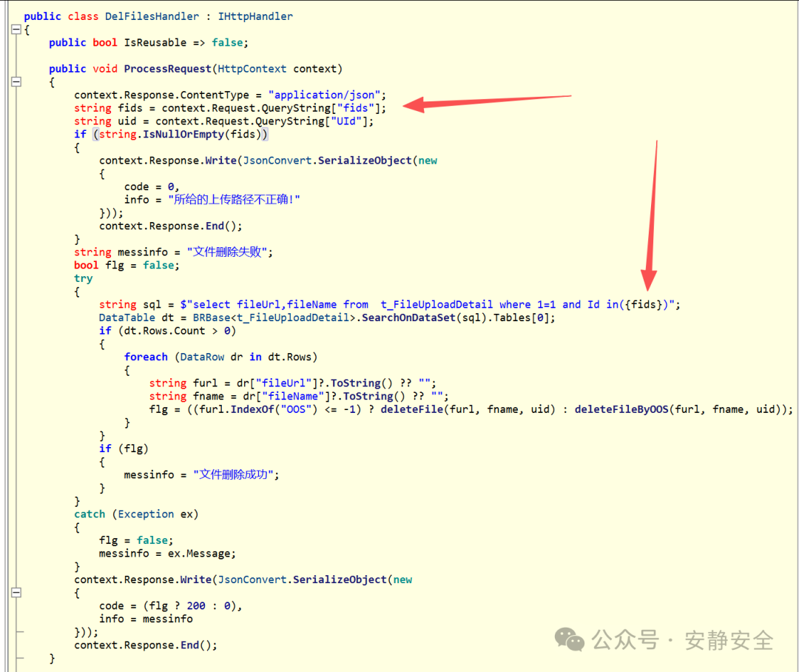Click the foreach keyword
This screenshot has width=799, height=672.
pos(146,357)
